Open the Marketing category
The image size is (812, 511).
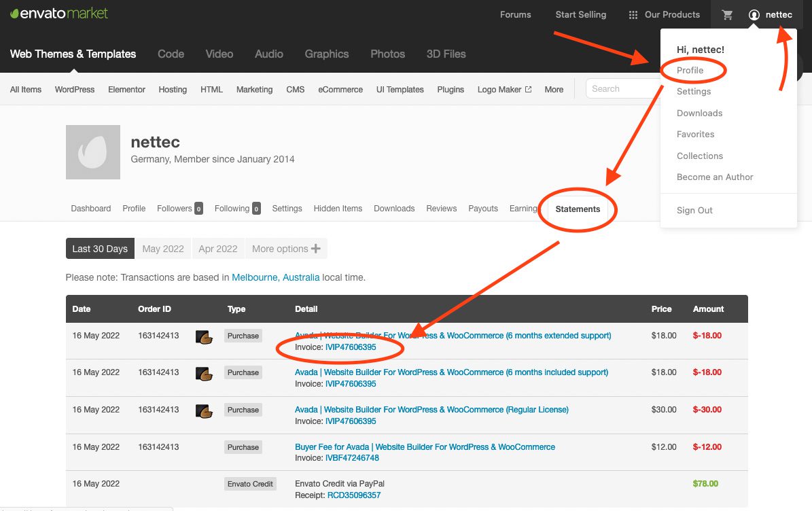tap(254, 90)
